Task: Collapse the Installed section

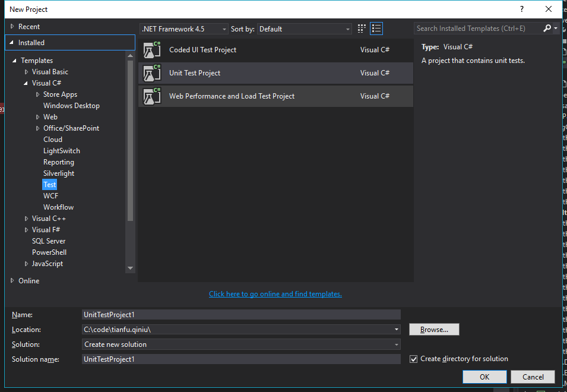Action: tap(11, 43)
